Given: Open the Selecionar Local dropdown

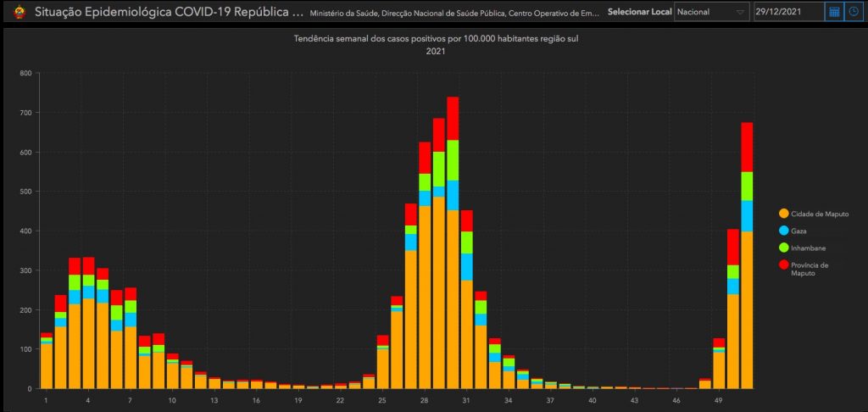Looking at the screenshot, I should 710,12.
